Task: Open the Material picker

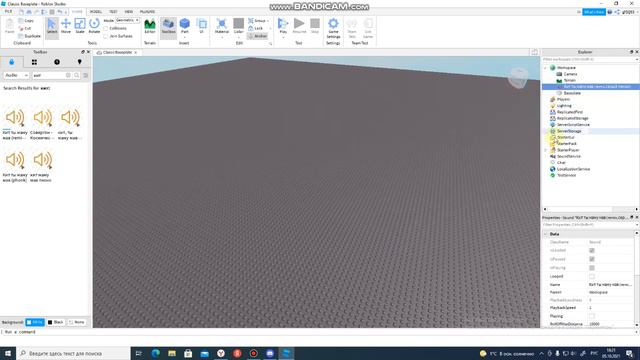Action: coord(222,27)
